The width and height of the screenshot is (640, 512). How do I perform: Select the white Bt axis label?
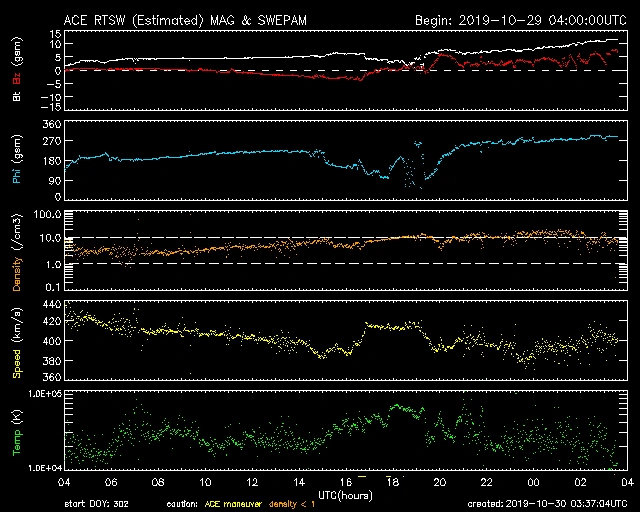coord(18,95)
